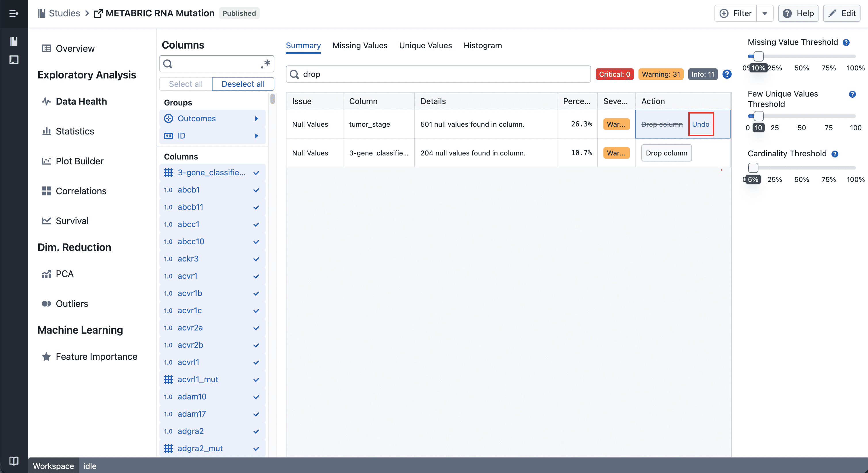Click the help icon beside the Info: 11 badge
This screenshot has width=868, height=473.
(x=727, y=74)
